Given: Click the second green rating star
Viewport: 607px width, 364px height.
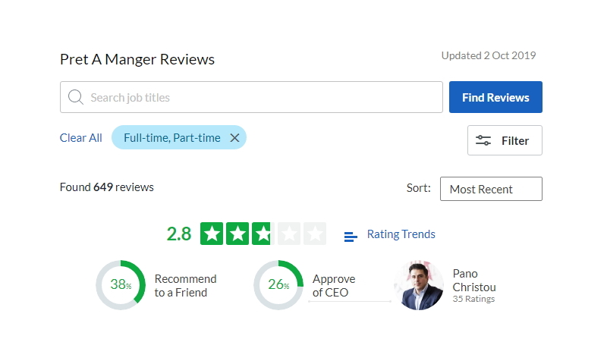Looking at the screenshot, I should [x=238, y=234].
